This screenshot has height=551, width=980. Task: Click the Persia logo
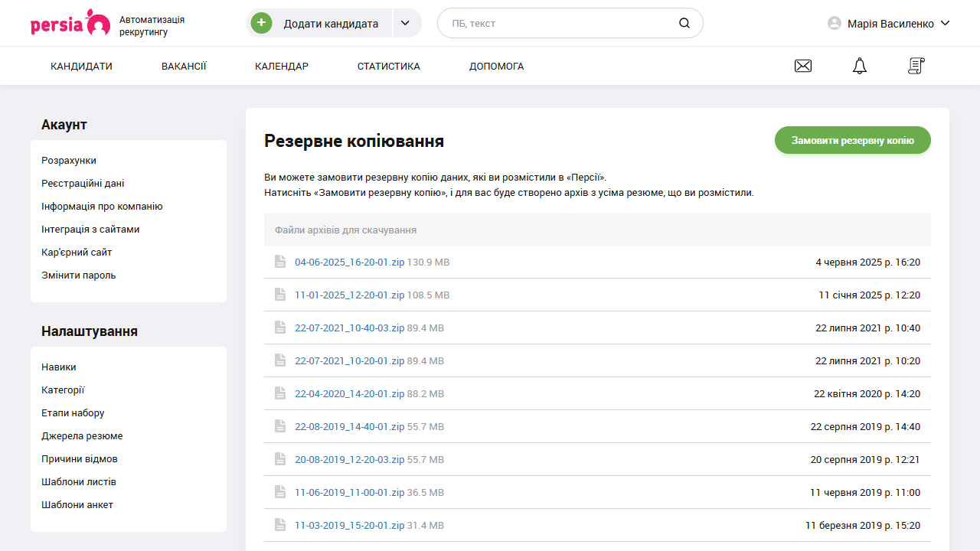click(70, 23)
